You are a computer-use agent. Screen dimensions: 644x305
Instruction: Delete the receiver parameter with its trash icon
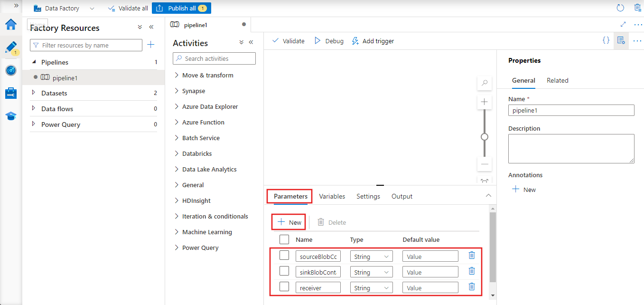(x=471, y=286)
